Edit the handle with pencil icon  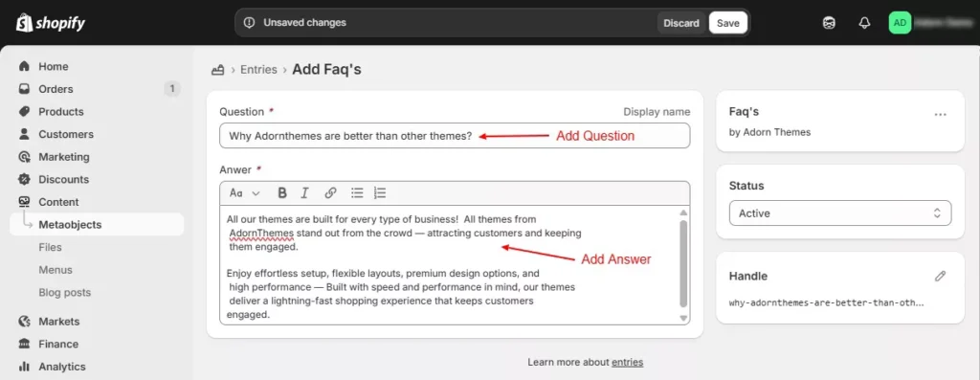(940, 277)
